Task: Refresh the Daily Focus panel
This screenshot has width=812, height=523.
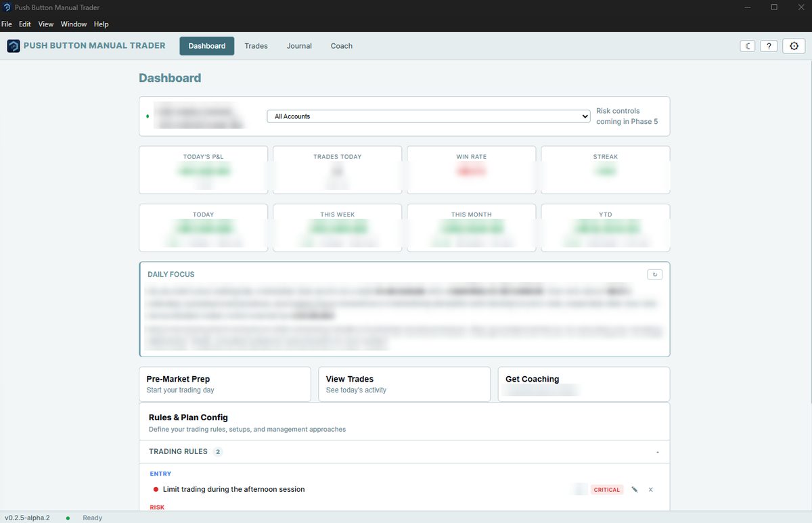Action: pyautogui.click(x=654, y=274)
